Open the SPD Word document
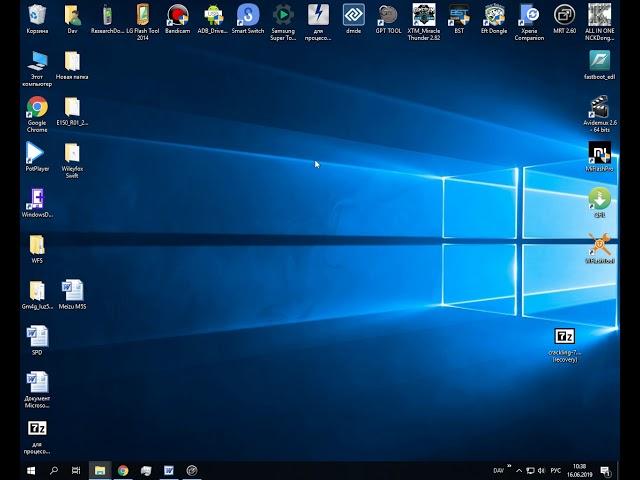The image size is (640, 480). coord(37,340)
